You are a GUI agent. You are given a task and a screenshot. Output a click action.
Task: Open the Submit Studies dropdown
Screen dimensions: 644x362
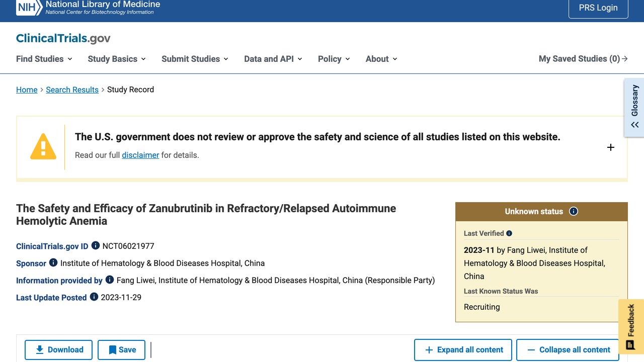click(195, 59)
